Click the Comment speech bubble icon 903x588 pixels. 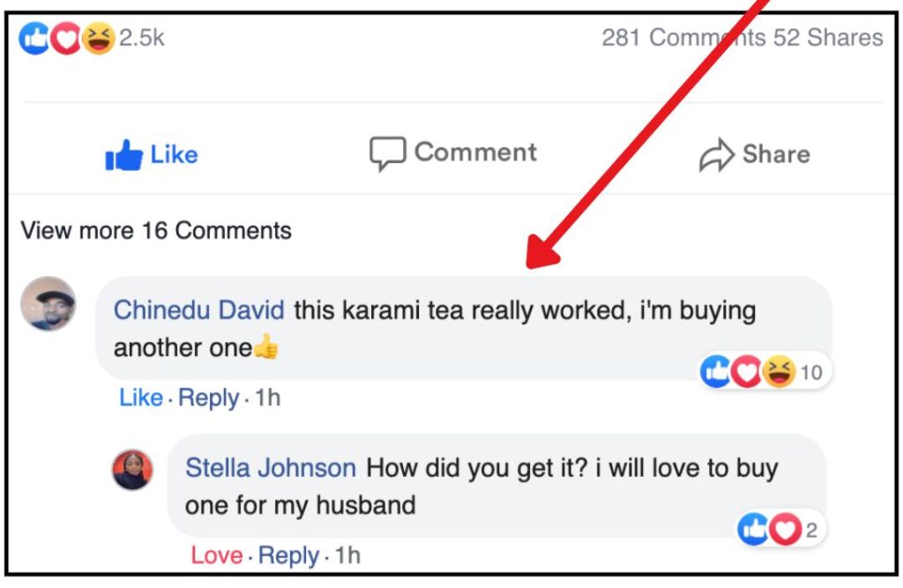pos(387,153)
